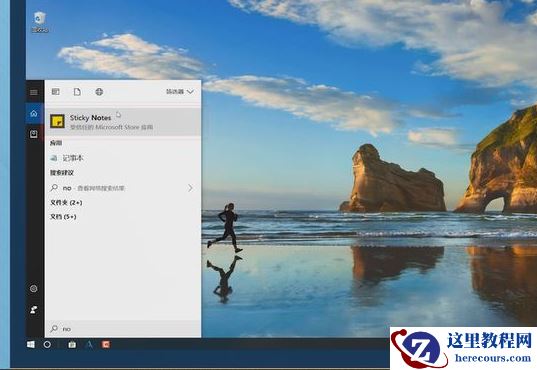Open the blue taskbar app beside the Store
The height and width of the screenshot is (370, 537).
pos(90,345)
